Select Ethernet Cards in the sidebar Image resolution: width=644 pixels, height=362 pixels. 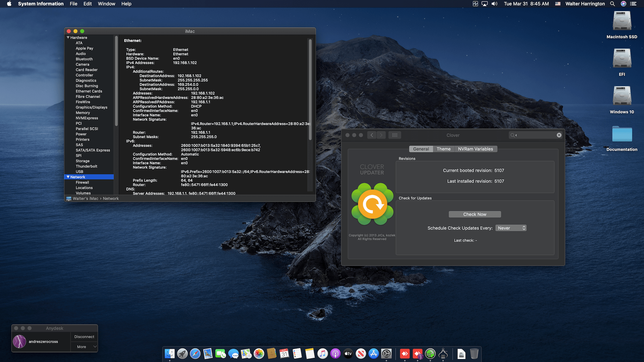(x=89, y=91)
